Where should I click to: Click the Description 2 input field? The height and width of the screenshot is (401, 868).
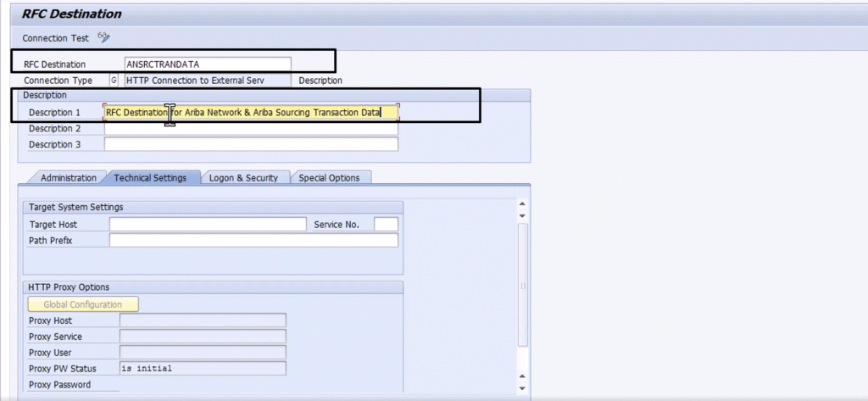[x=251, y=129]
